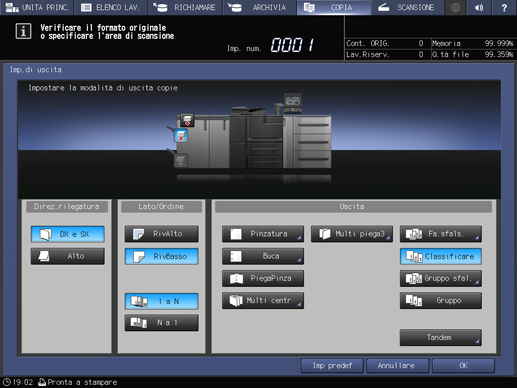This screenshot has height=388, width=517.
Task: Click the Pinzatura page icon
Action: click(236, 234)
